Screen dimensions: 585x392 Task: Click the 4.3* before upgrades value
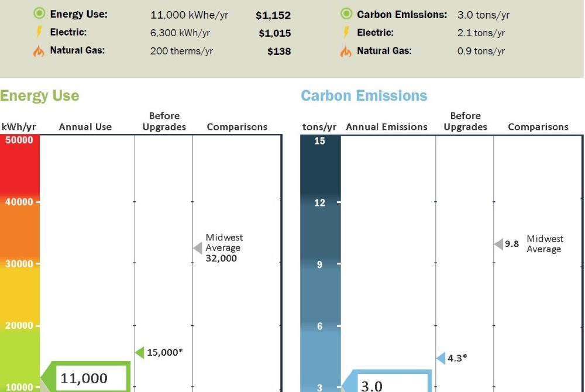coord(457,358)
